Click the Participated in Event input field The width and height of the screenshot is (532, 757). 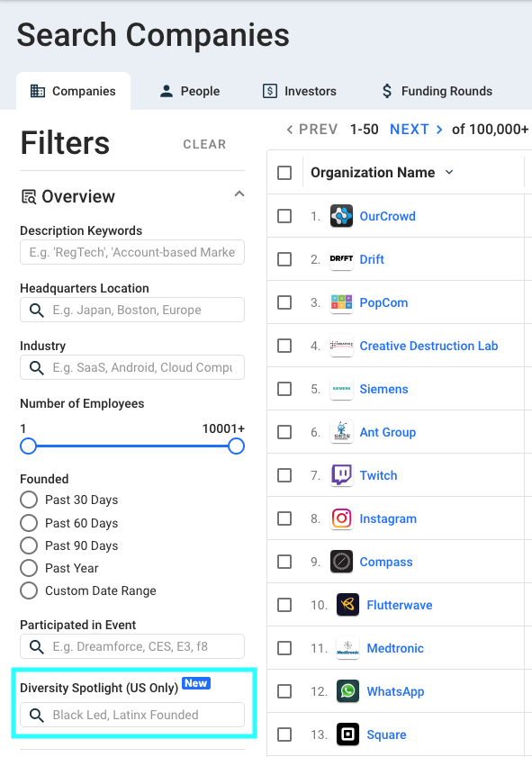tap(132, 646)
